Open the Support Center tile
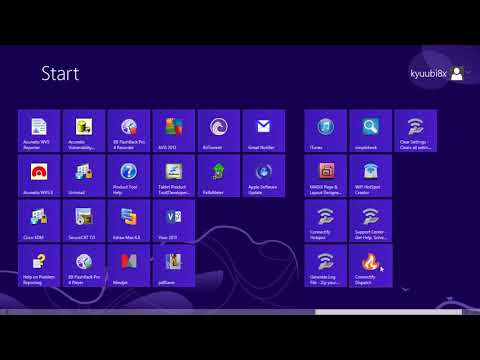480x360 pixels. pyautogui.click(x=370, y=221)
